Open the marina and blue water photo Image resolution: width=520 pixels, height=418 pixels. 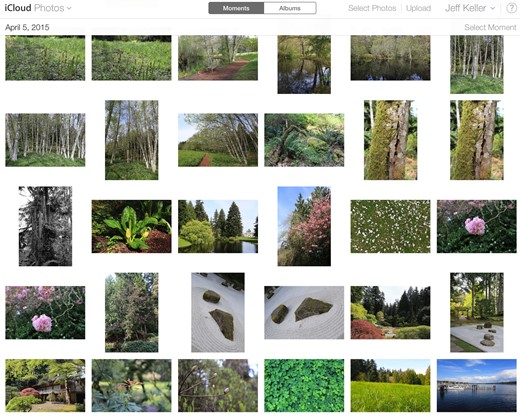pos(477,385)
